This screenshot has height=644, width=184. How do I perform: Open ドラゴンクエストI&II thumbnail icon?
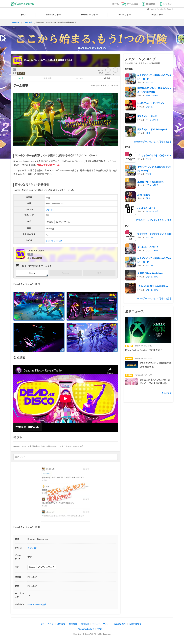pyautogui.click(x=130, y=118)
